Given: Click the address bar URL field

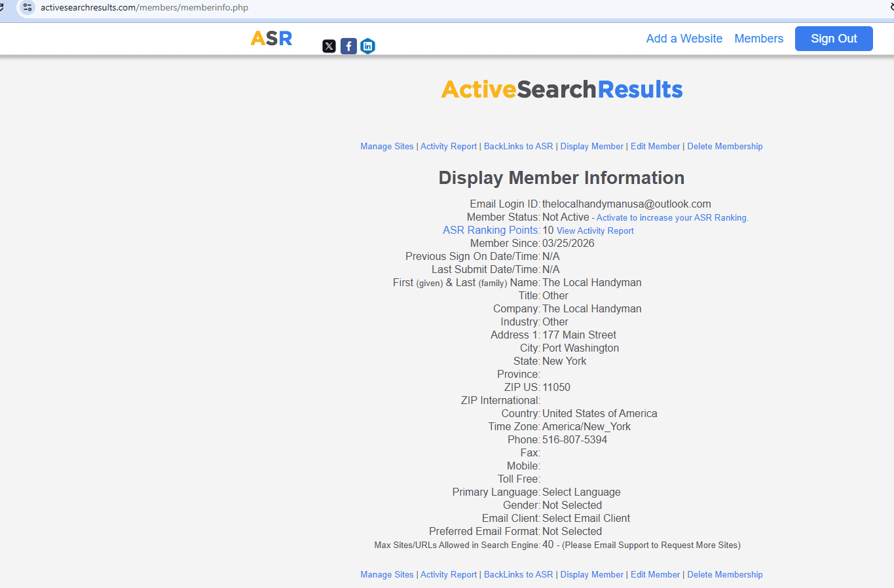Looking at the screenshot, I should coord(144,8).
